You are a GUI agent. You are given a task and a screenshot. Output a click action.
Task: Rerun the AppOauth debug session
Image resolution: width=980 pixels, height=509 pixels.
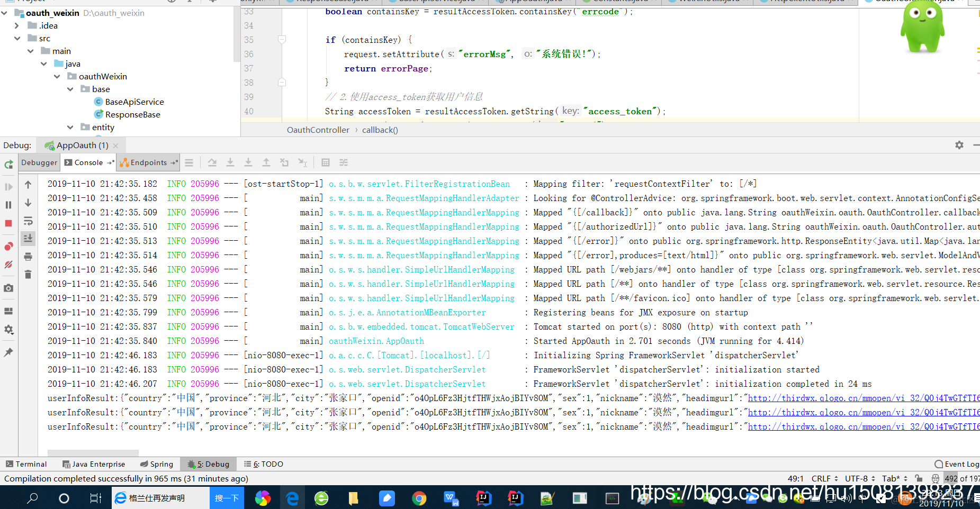[8, 165]
